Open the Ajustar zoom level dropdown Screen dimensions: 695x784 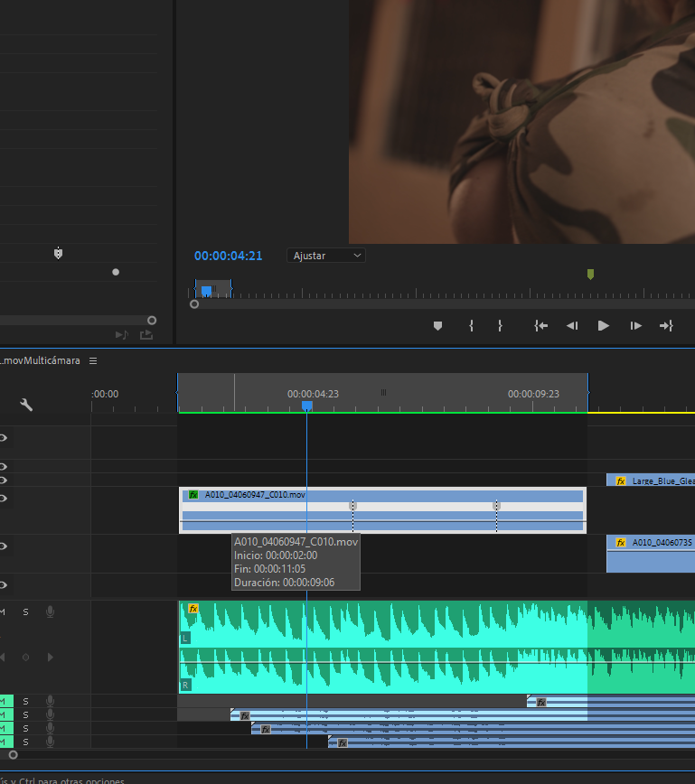(x=325, y=256)
